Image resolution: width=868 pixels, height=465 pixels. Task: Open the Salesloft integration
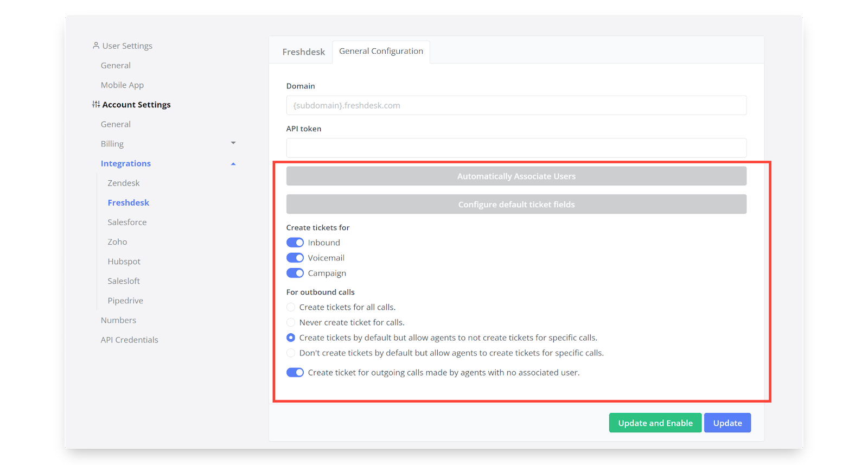click(124, 281)
